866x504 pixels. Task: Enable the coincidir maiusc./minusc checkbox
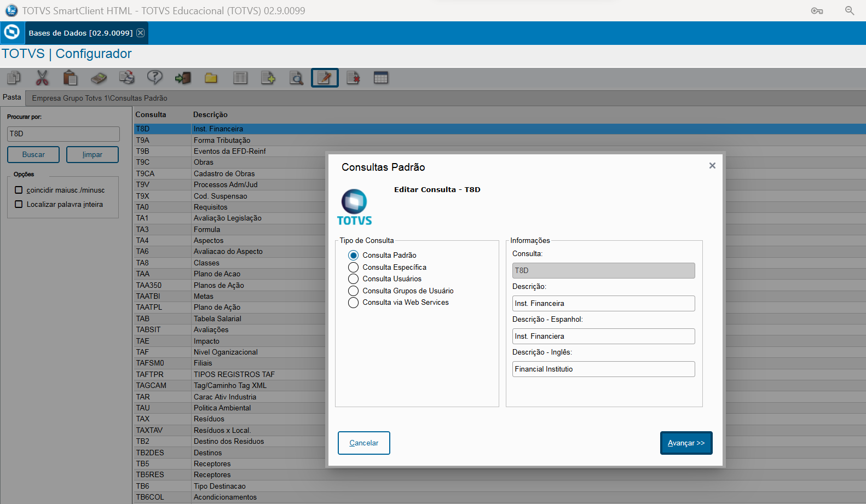[x=19, y=190]
